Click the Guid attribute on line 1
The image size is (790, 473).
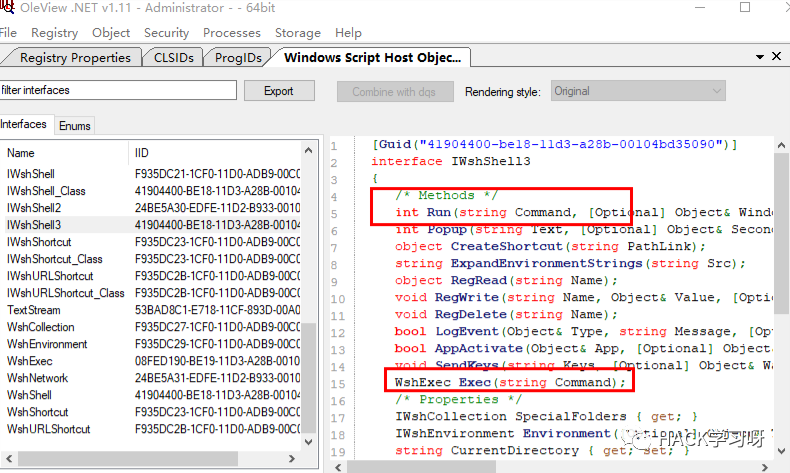point(554,145)
